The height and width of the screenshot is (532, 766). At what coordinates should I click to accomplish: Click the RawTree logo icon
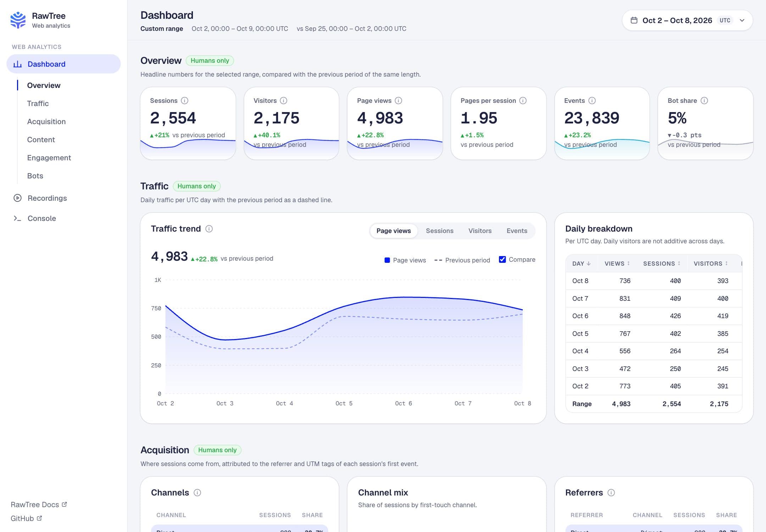[x=18, y=20]
